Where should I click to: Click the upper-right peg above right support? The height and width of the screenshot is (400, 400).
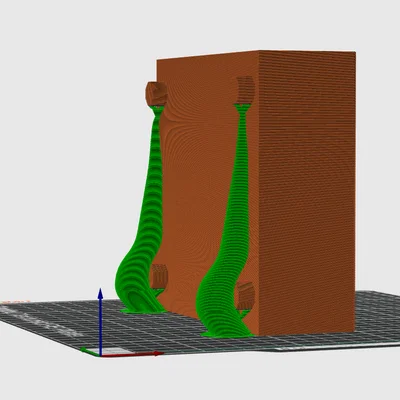[x=246, y=90]
